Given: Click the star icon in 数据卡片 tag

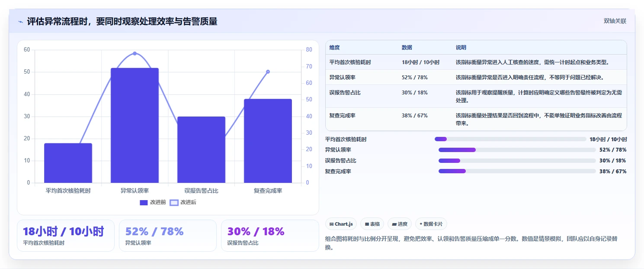Looking at the screenshot, I should [421, 224].
